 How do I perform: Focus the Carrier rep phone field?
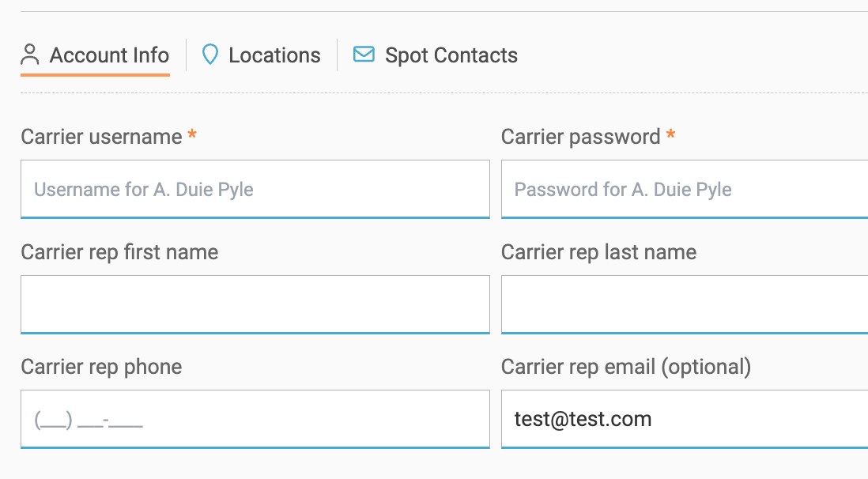click(x=255, y=419)
